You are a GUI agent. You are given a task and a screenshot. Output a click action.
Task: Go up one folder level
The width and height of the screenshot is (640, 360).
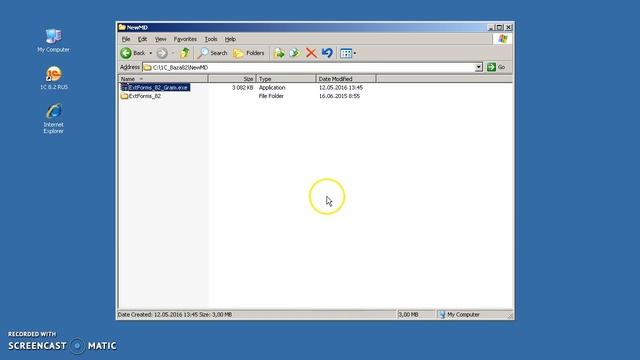(x=184, y=53)
